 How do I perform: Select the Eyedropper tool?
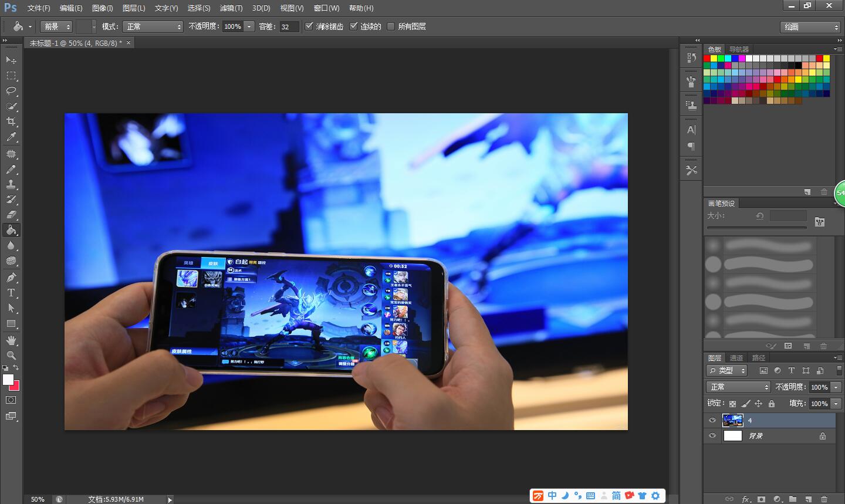click(11, 137)
